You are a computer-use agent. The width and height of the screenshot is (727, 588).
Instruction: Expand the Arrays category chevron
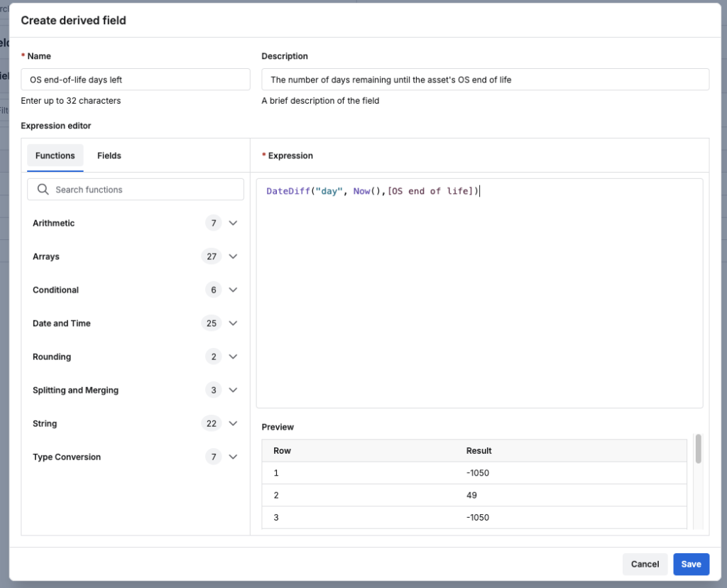pyautogui.click(x=233, y=256)
